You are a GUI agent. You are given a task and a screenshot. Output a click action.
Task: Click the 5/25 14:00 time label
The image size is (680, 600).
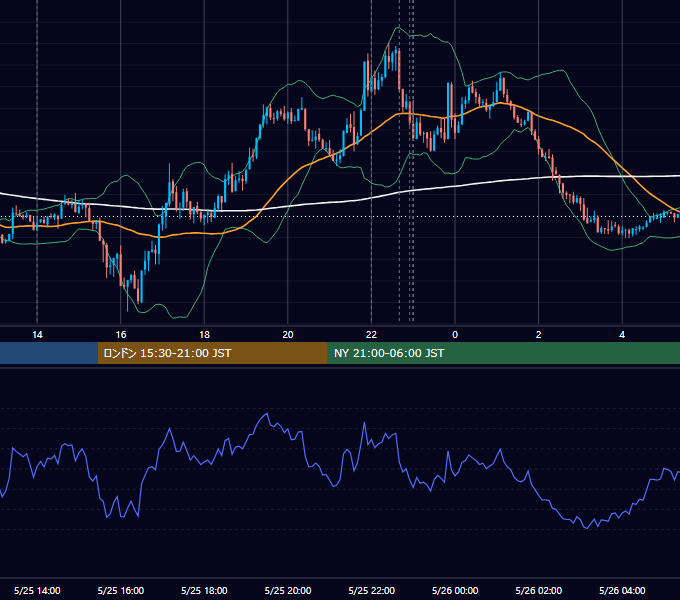pos(37,590)
